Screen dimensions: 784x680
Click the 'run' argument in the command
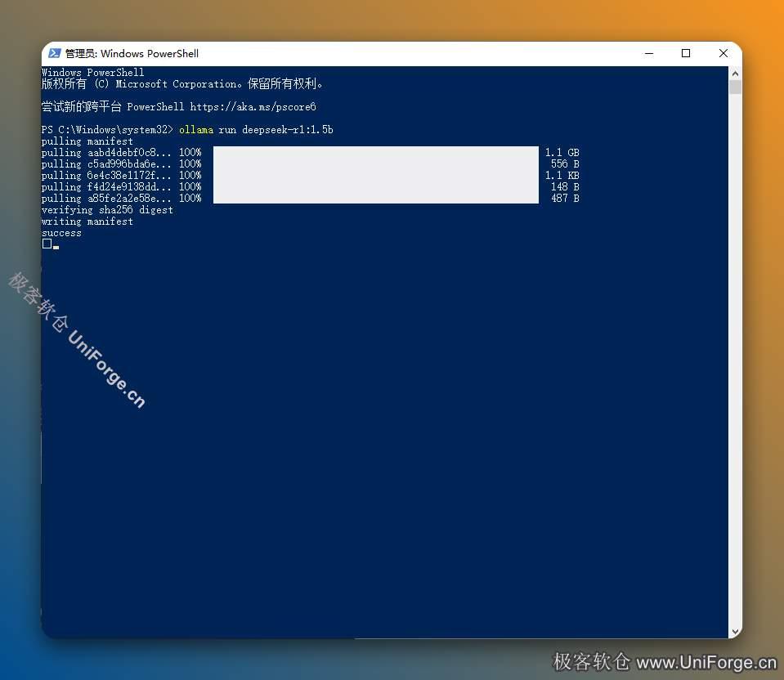pos(227,130)
